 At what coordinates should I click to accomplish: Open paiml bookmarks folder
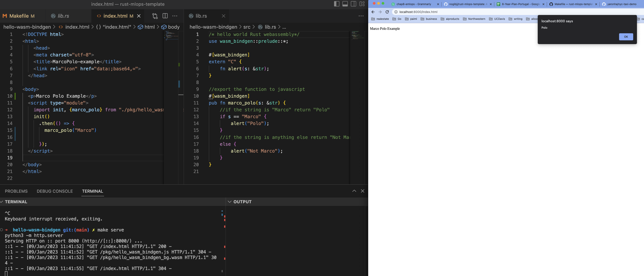tap(411, 19)
